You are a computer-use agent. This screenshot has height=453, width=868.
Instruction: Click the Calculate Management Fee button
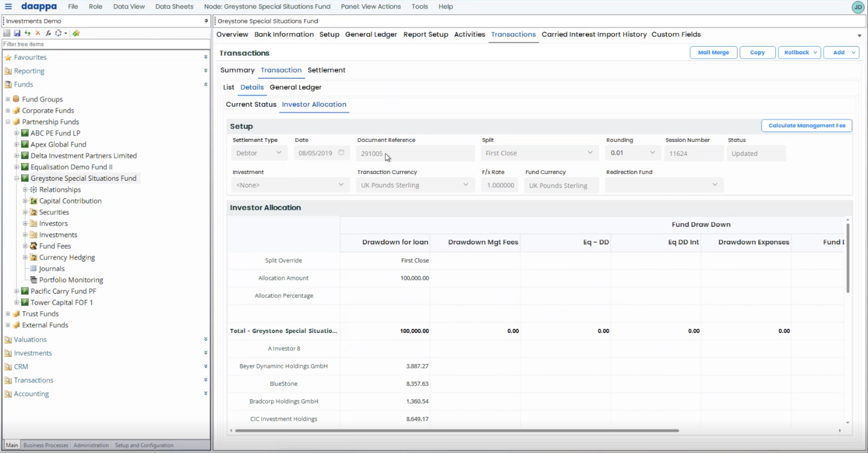click(x=806, y=126)
